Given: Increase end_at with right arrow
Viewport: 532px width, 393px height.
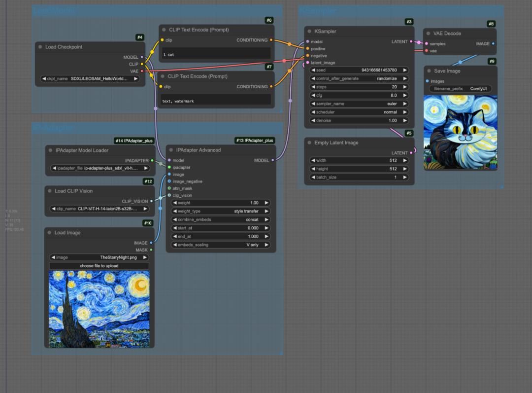Looking at the screenshot, I should (266, 236).
